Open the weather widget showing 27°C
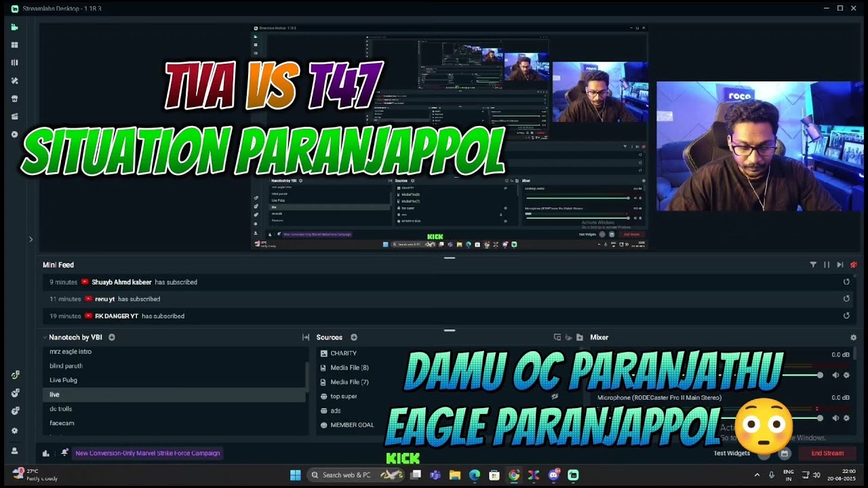The height and width of the screenshot is (488, 868). pos(35,474)
